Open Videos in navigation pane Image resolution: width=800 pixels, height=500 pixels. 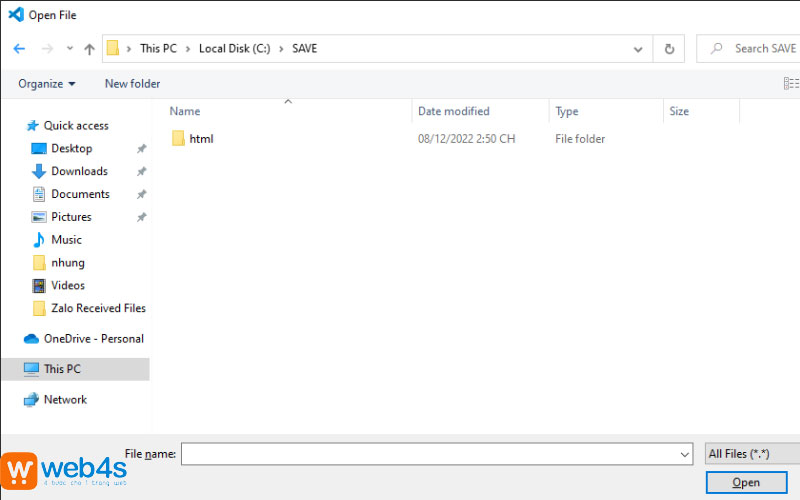(68, 285)
